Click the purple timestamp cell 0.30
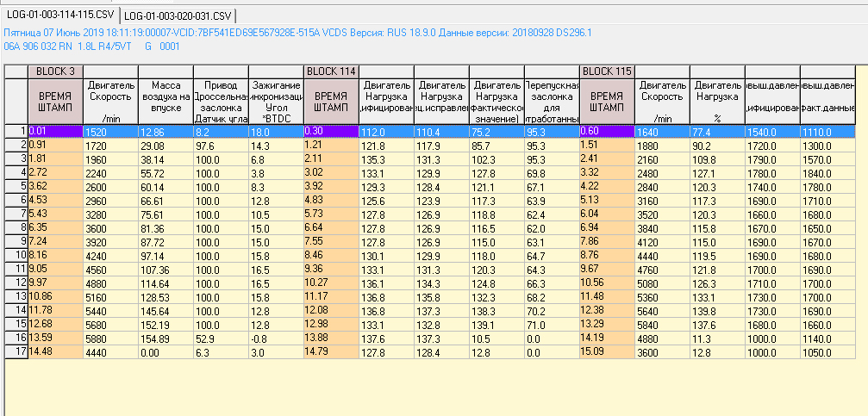The width and height of the screenshot is (868, 416). point(331,131)
